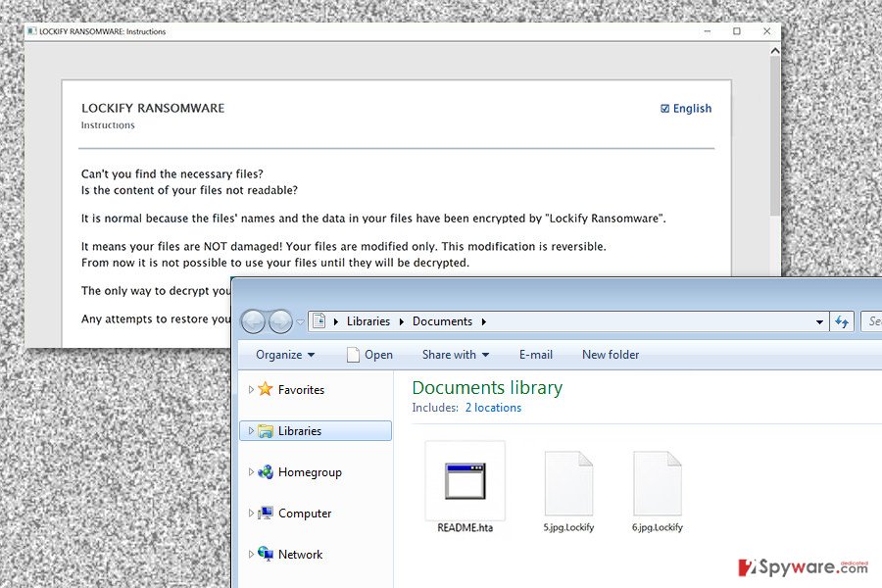Refresh the Documents folder view
Viewport: 882px width, 588px height.
tap(842, 321)
